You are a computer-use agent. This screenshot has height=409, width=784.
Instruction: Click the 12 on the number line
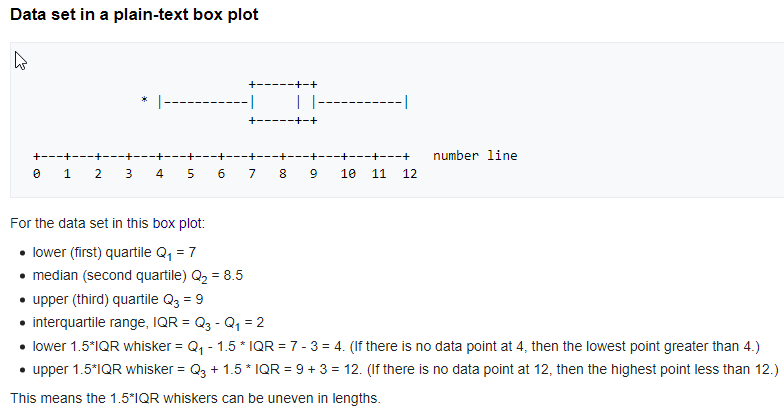409,174
